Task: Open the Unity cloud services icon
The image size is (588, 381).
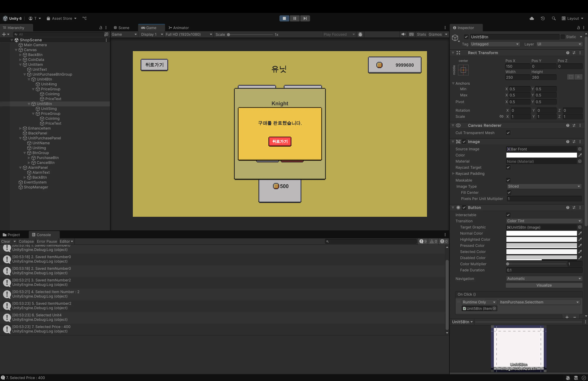Action: 532,18
